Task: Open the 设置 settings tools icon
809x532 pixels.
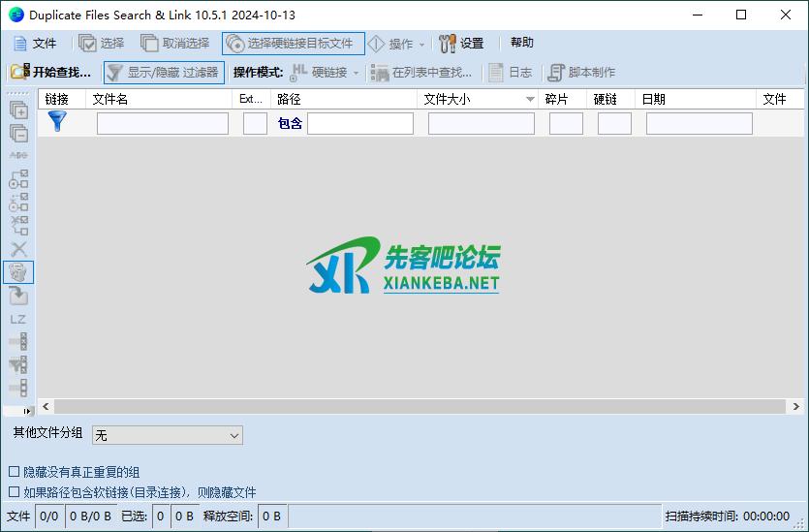Action: coord(448,44)
